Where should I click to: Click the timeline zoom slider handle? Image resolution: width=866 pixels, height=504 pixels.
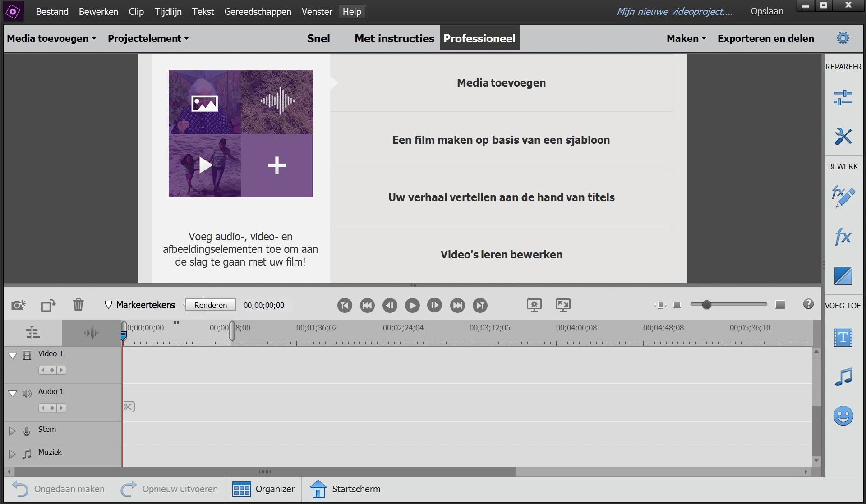(706, 305)
